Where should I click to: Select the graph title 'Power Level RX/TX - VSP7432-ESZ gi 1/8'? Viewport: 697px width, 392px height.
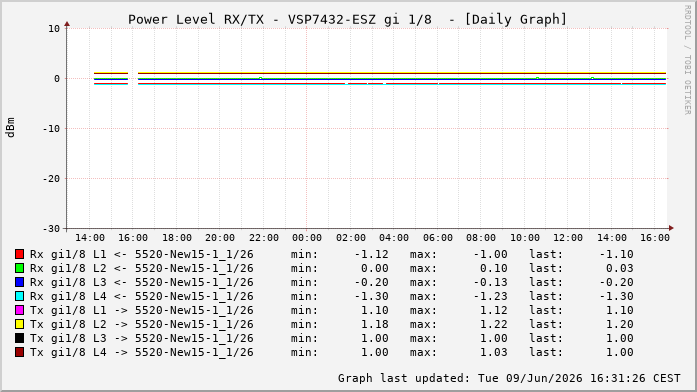pos(280,20)
